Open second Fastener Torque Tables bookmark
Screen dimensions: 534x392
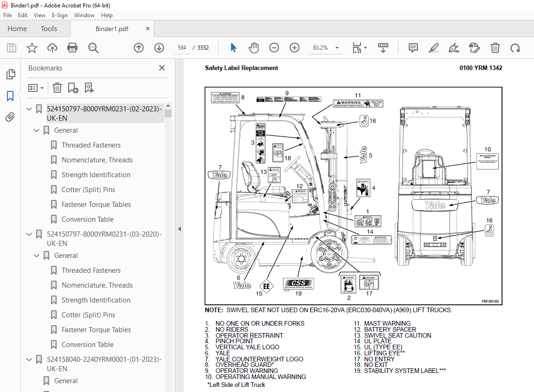[96, 330]
